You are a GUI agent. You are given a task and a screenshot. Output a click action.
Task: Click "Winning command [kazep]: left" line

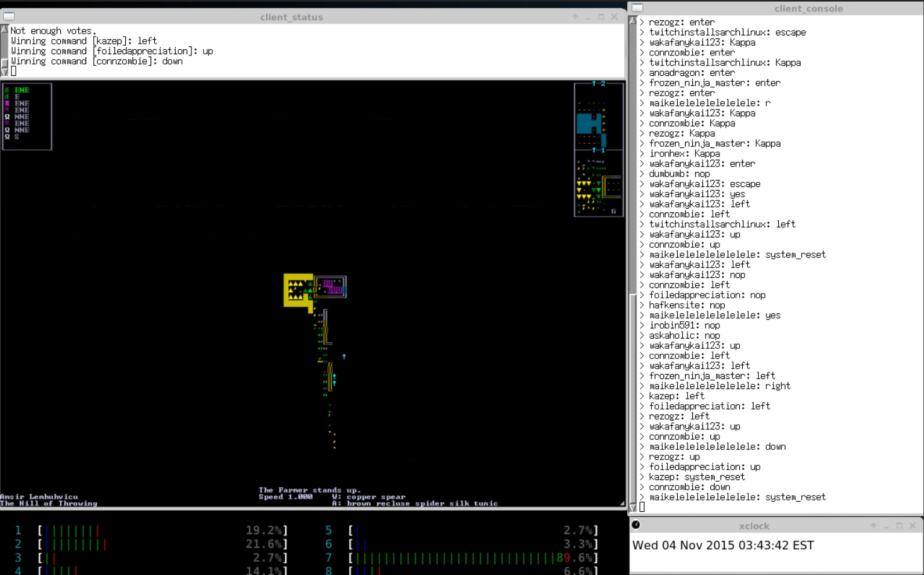click(84, 41)
